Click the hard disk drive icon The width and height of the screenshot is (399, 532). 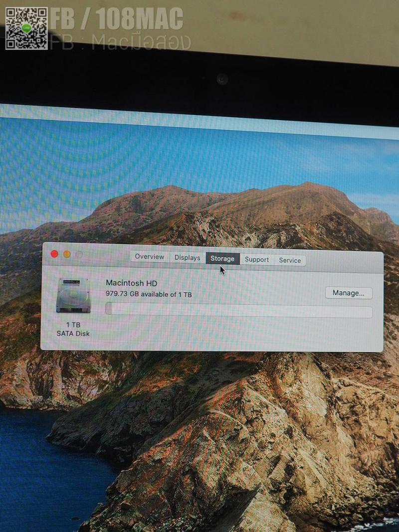point(73,296)
